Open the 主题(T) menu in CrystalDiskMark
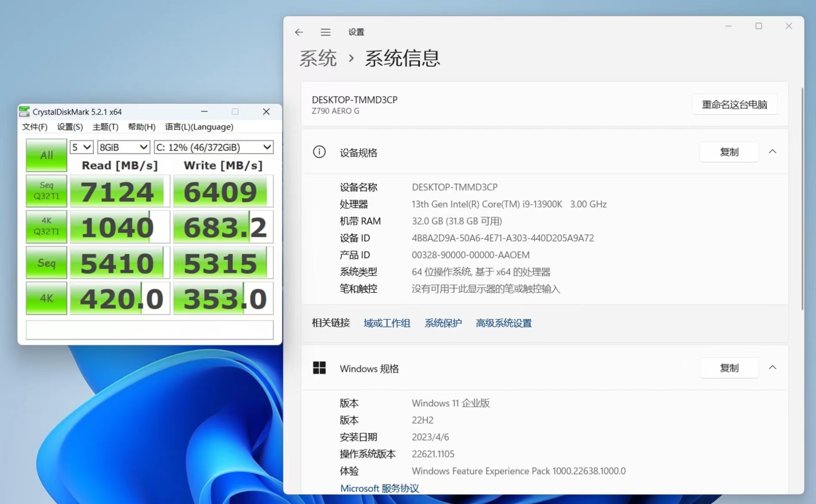Image resolution: width=816 pixels, height=504 pixels. (x=105, y=127)
